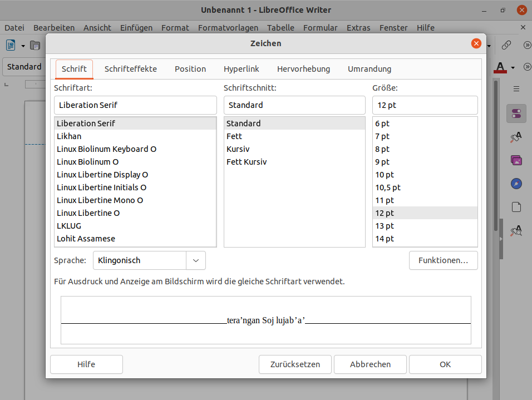
Task: Choose Fett Kursiv font style
Action: click(x=294, y=162)
